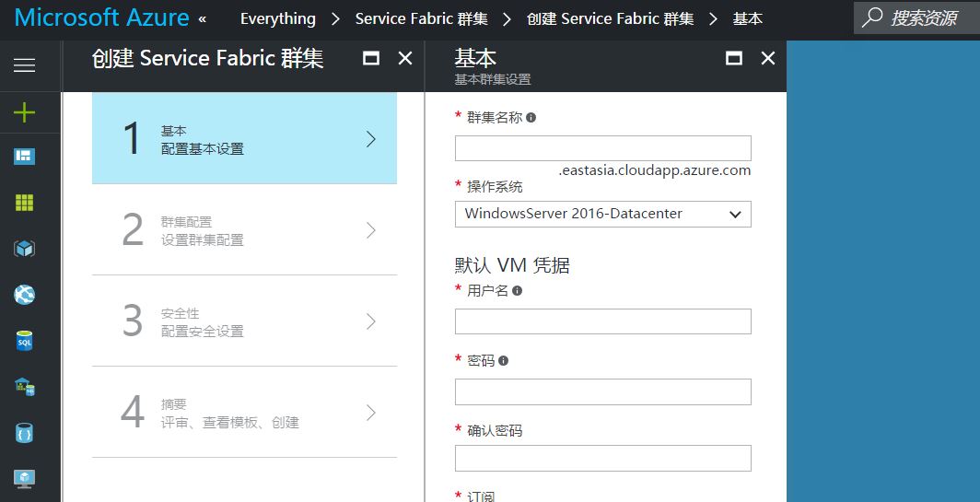Click the 默认 VM 凭据 heading
Viewport: 980px width, 502px height.
(x=512, y=265)
